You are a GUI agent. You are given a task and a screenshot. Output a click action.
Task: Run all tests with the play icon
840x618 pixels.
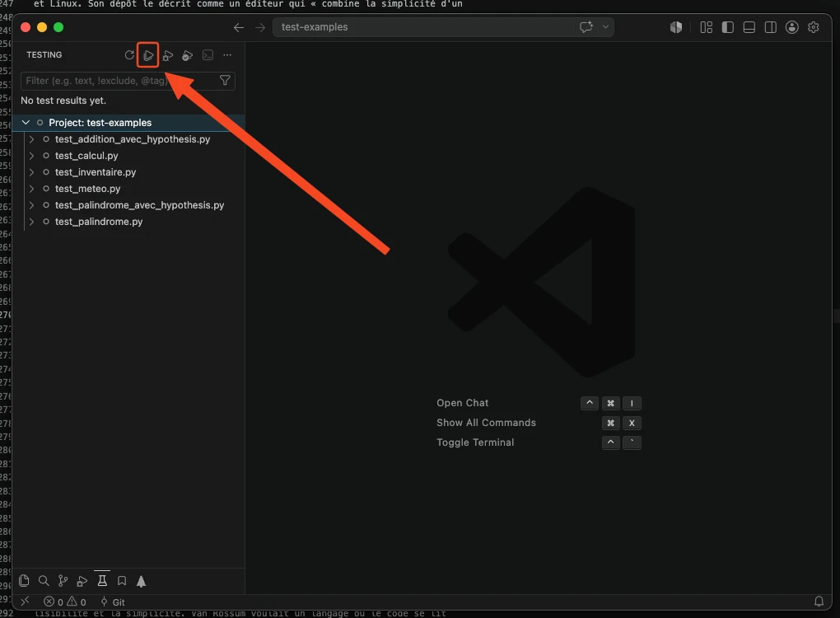[x=148, y=55]
